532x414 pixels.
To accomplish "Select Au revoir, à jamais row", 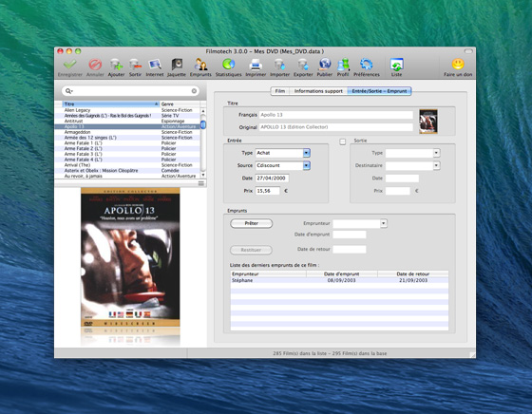I will [127, 176].
